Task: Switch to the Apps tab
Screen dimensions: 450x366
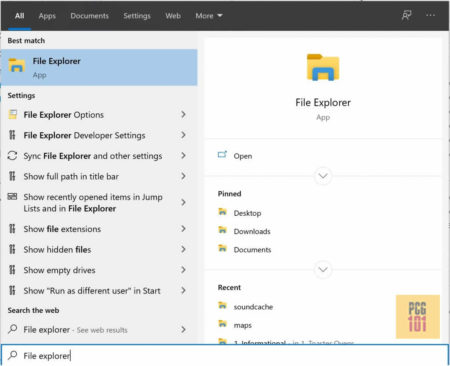Action: [x=47, y=16]
